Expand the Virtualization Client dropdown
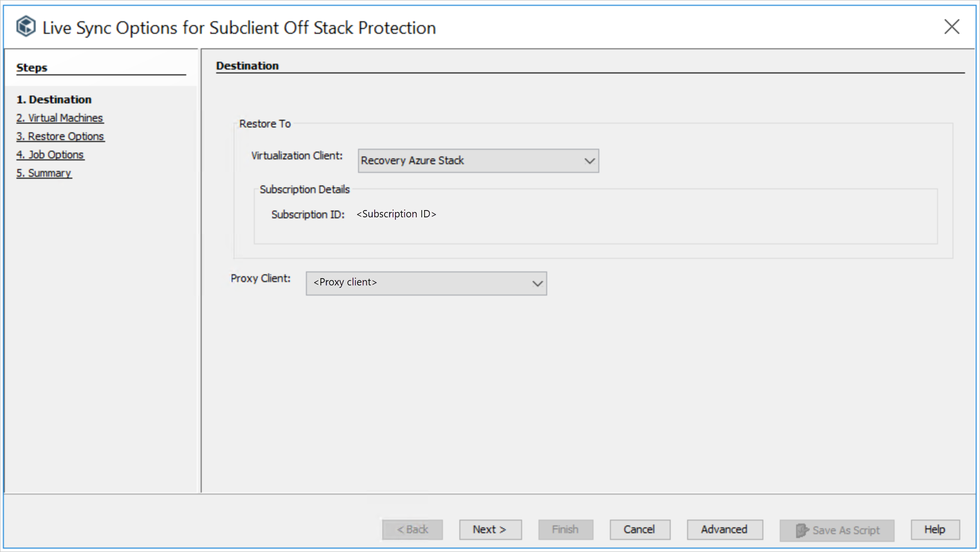The height and width of the screenshot is (552, 980). coord(589,160)
